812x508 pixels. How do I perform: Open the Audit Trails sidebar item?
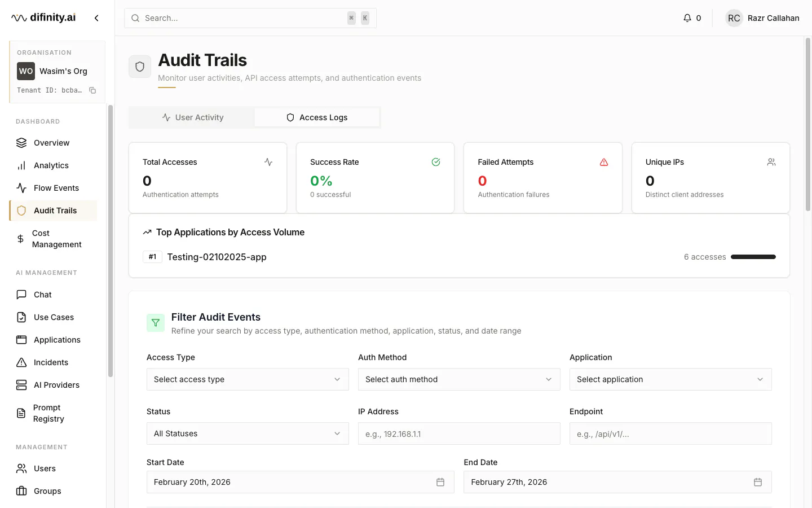click(x=54, y=211)
